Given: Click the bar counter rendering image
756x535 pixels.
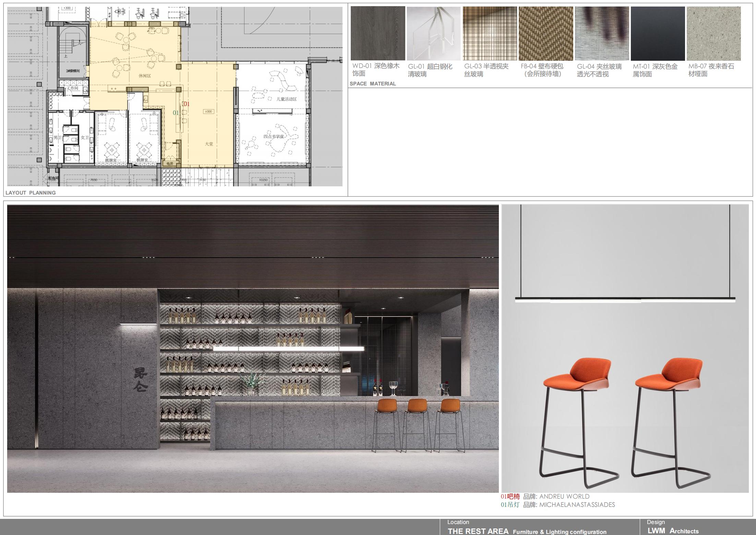Looking at the screenshot, I should (253, 348).
